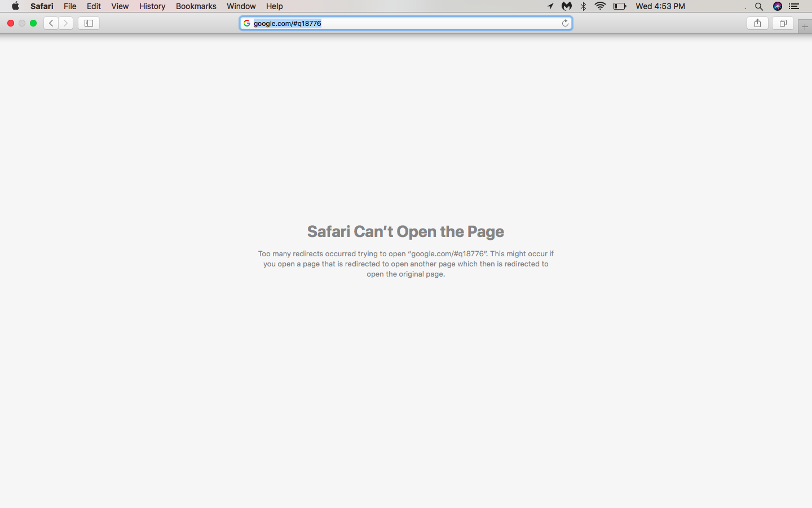Viewport: 812px width, 508px height.
Task: Open the Bookmarks menu
Action: pos(196,6)
